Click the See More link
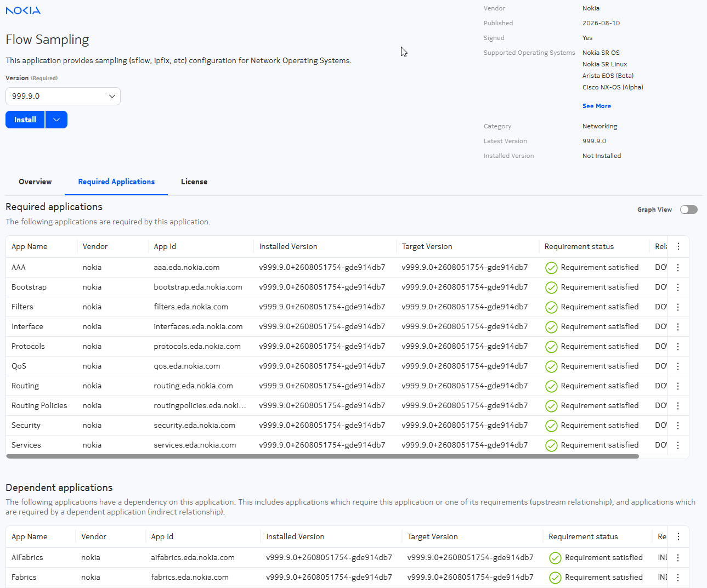This screenshot has height=588, width=707. coord(597,106)
